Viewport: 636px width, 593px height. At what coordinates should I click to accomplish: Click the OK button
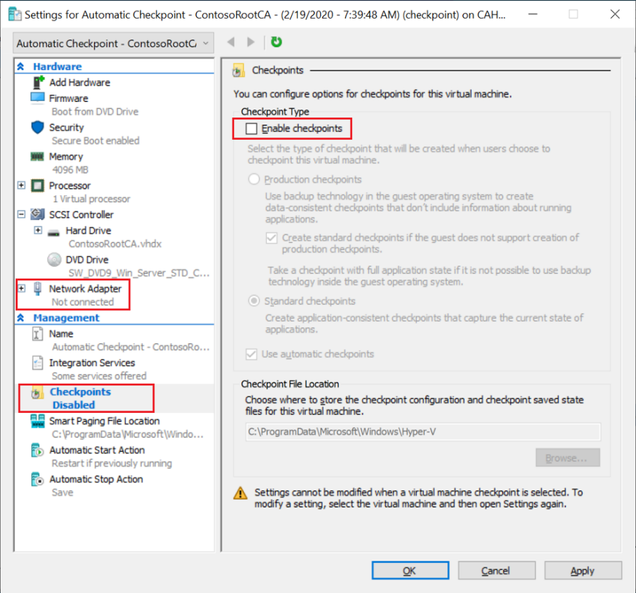coord(410,571)
